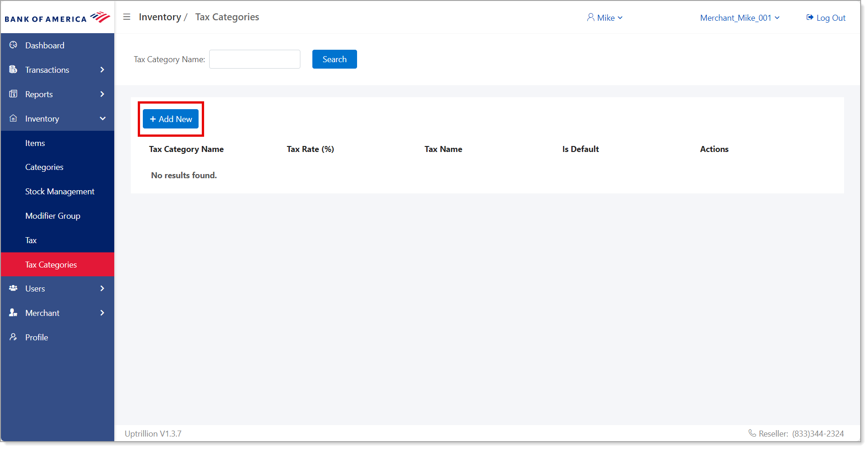
Task: Open the Mike user dropdown
Action: coord(605,17)
